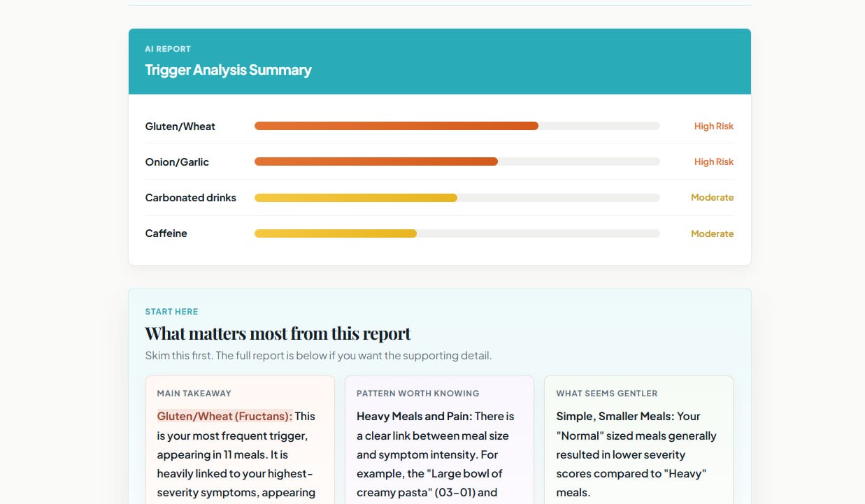
Task: Click the Trigger Analysis Summary header
Action: (x=228, y=70)
